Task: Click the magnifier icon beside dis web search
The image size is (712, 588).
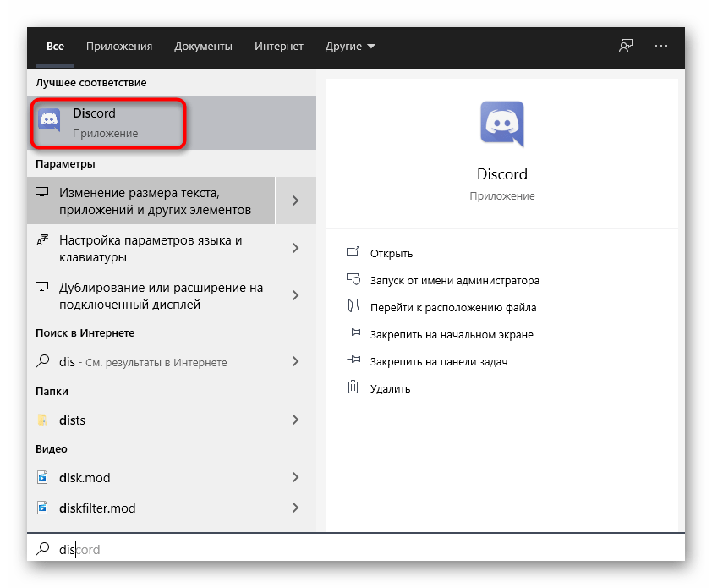Action: (x=42, y=361)
